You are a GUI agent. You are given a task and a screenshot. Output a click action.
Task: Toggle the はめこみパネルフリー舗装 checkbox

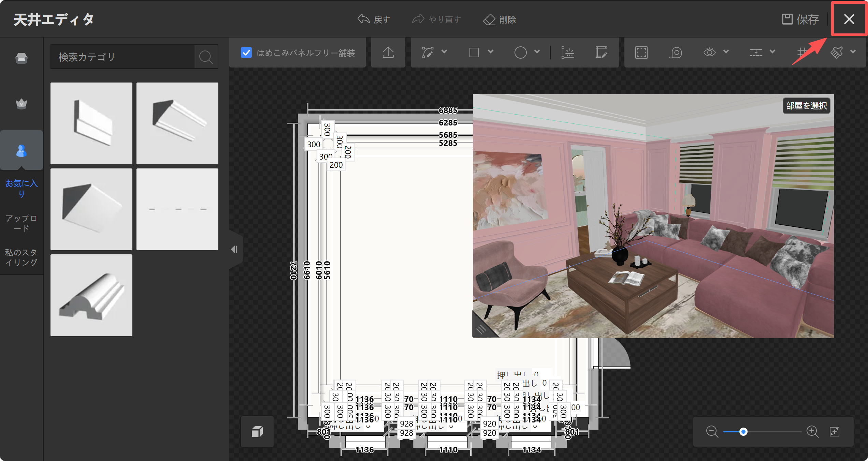pos(246,53)
